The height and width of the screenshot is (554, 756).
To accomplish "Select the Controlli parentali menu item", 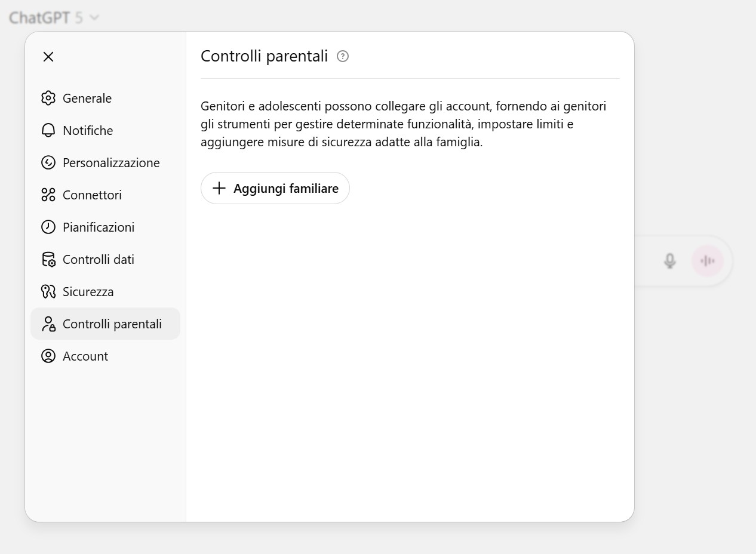I will (x=112, y=324).
